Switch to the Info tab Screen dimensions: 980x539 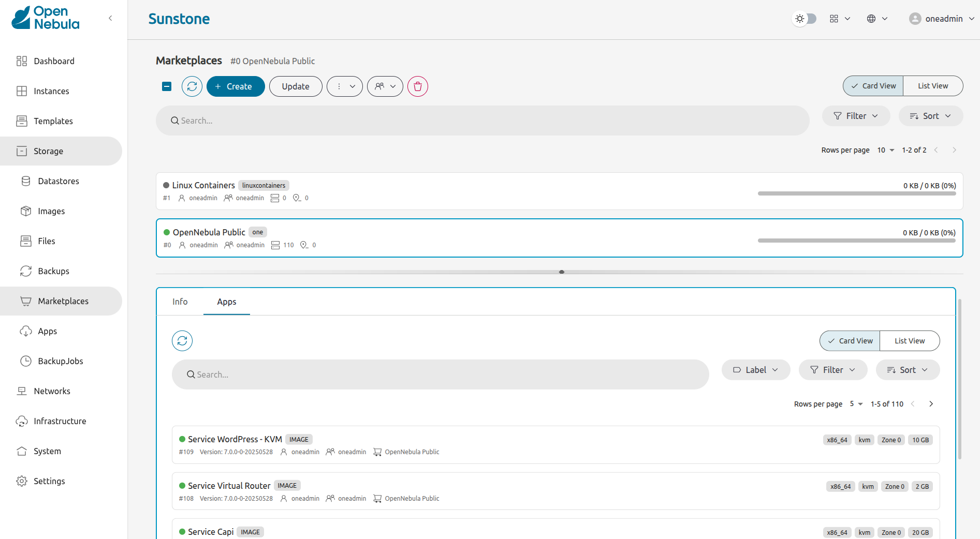(x=180, y=302)
